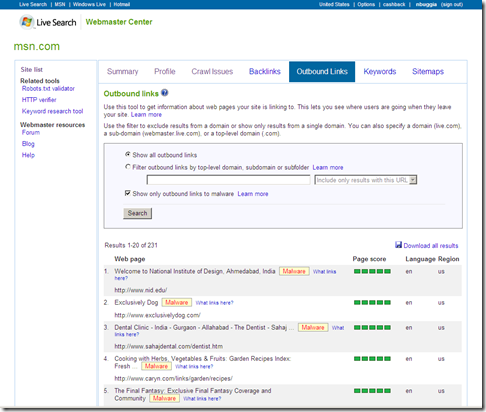Select Show all outbound links radio
Viewport: 486px width, 412px height.
128,154
